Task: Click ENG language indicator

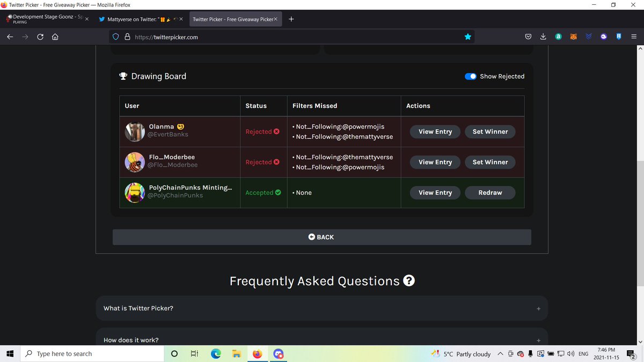Action: (x=583, y=354)
